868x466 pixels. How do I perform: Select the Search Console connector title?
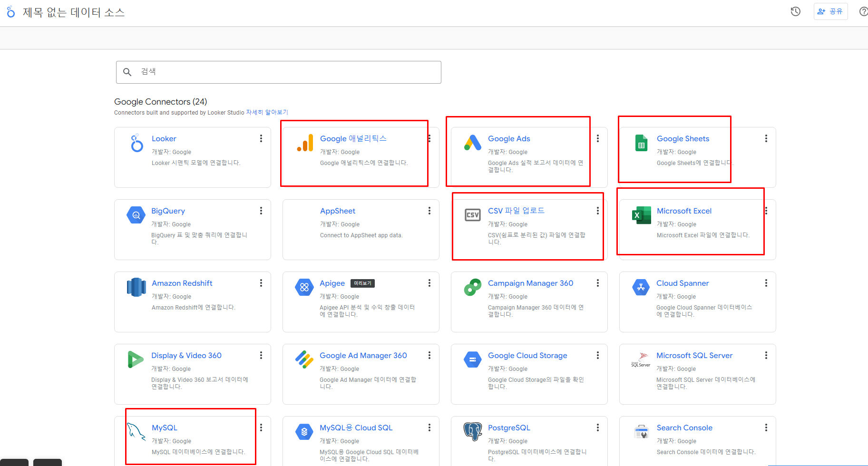tap(684, 427)
